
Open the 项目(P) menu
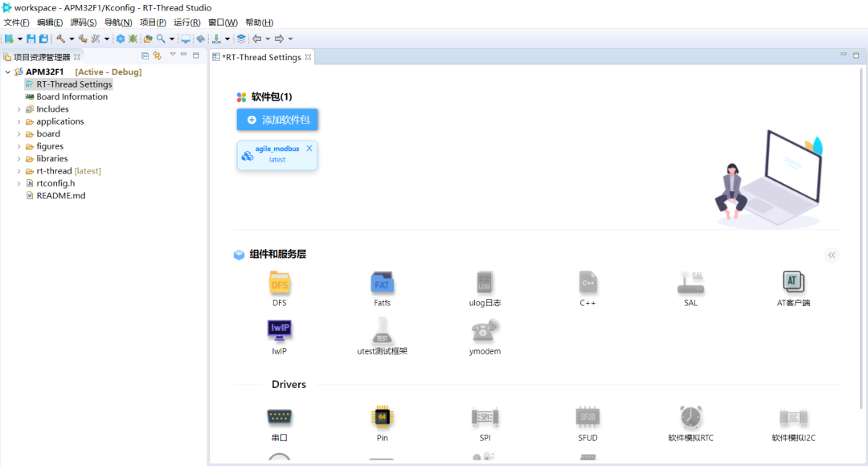coord(153,22)
